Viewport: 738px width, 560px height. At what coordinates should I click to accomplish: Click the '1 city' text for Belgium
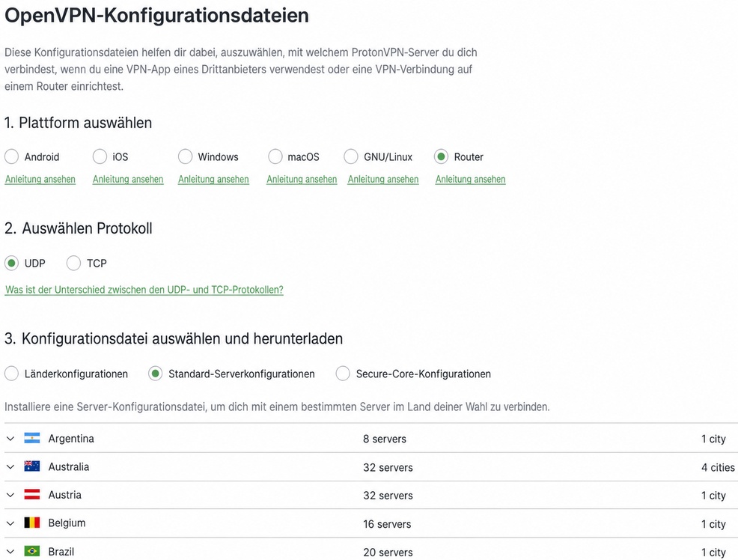(x=713, y=524)
